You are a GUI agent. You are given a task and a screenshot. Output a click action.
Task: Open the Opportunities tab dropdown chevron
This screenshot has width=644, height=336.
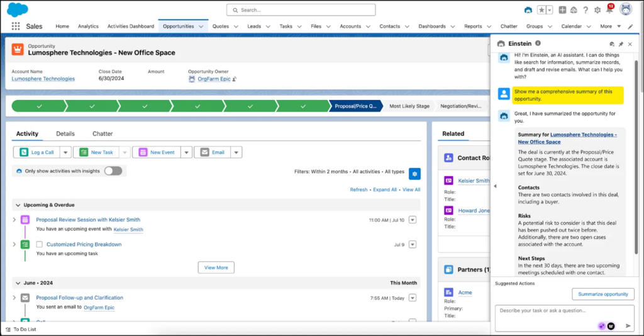click(x=201, y=26)
